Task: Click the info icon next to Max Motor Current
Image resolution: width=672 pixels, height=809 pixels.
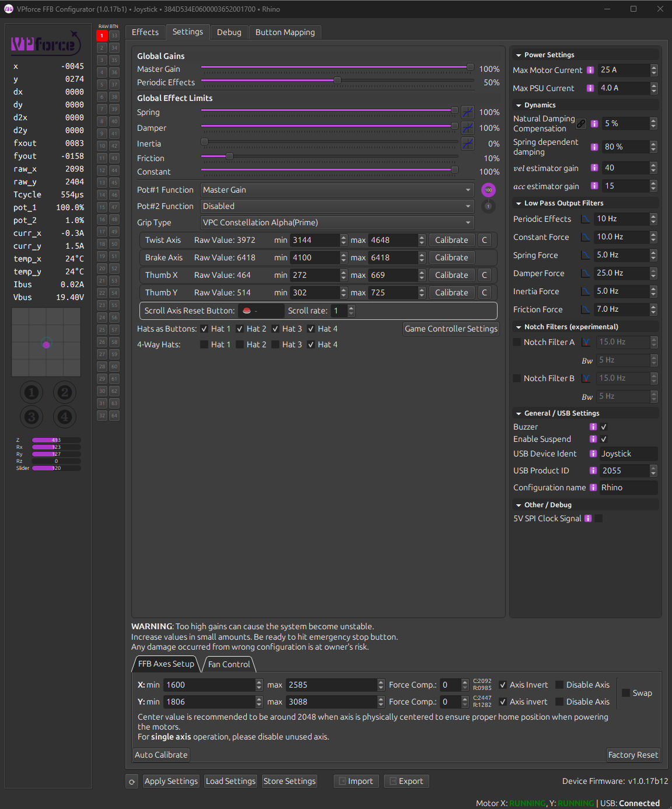Action: coord(589,70)
